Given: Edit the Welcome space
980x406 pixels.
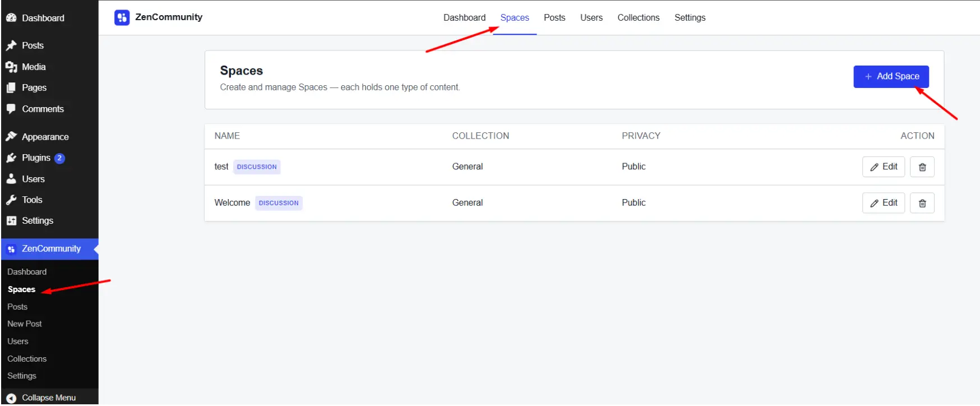Looking at the screenshot, I should click(x=884, y=203).
